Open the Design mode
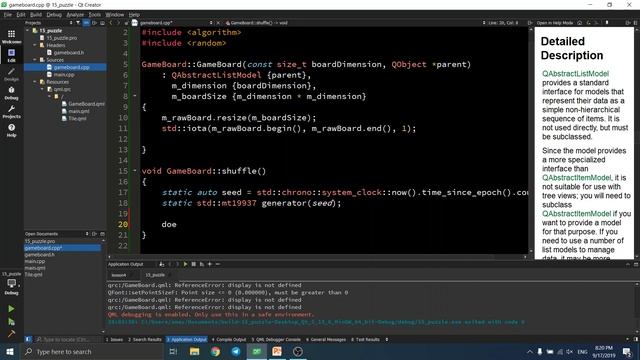The height and width of the screenshot is (360, 640). click(11, 74)
